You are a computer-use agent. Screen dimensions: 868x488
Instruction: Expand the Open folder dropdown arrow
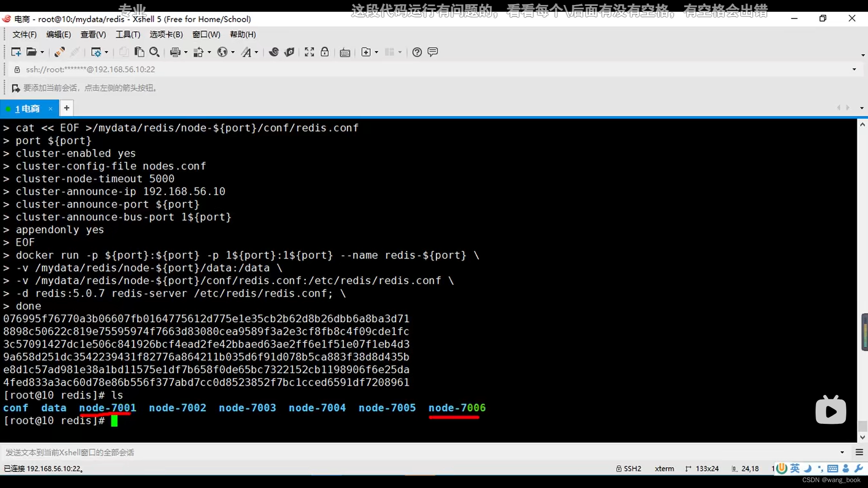pyautogui.click(x=42, y=52)
